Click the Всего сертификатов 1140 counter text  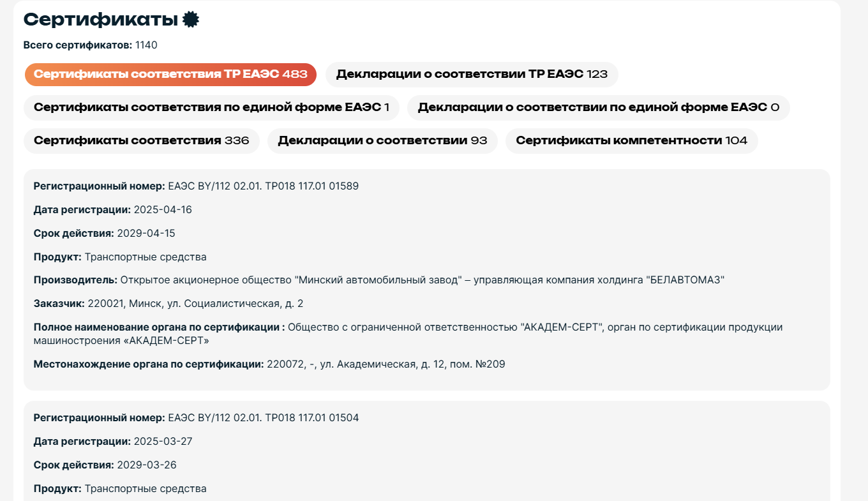pos(91,45)
